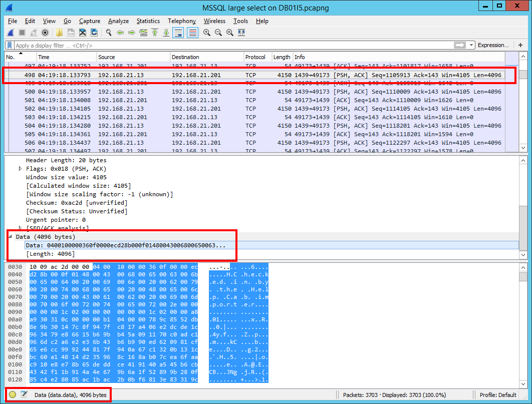Go back with the left green arrow
Viewport: 532px width, 404px height.
click(x=120, y=33)
